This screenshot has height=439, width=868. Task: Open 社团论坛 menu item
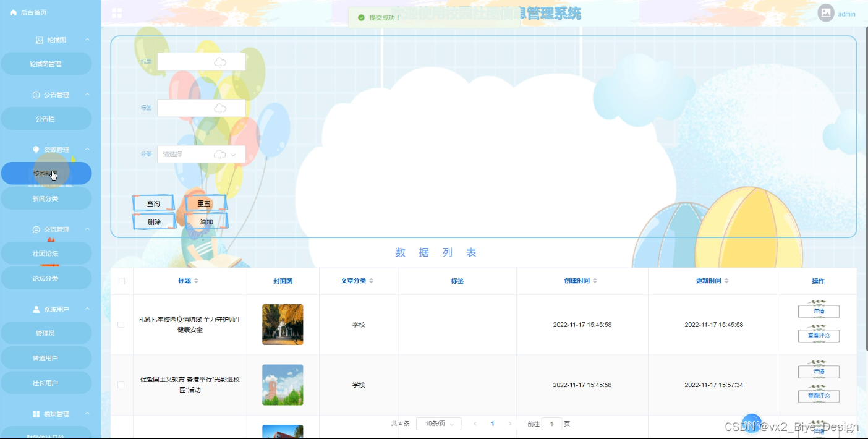click(x=46, y=254)
